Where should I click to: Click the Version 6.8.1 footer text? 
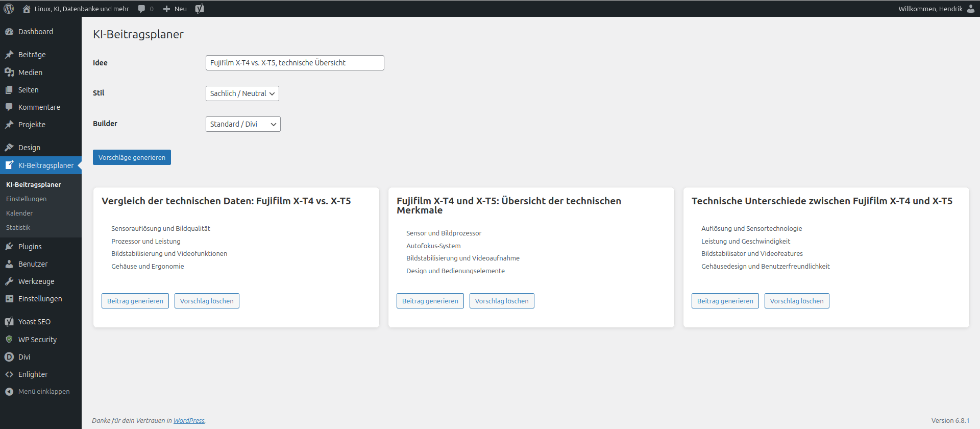950,421
